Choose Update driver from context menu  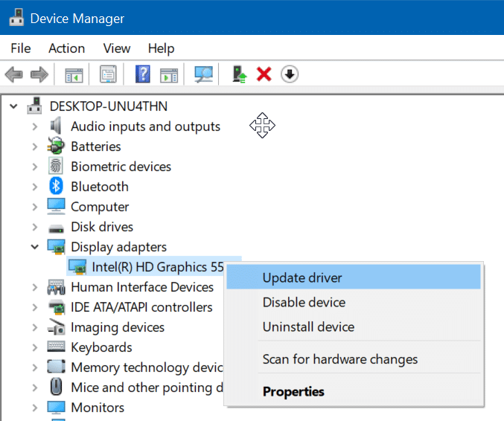tap(302, 278)
